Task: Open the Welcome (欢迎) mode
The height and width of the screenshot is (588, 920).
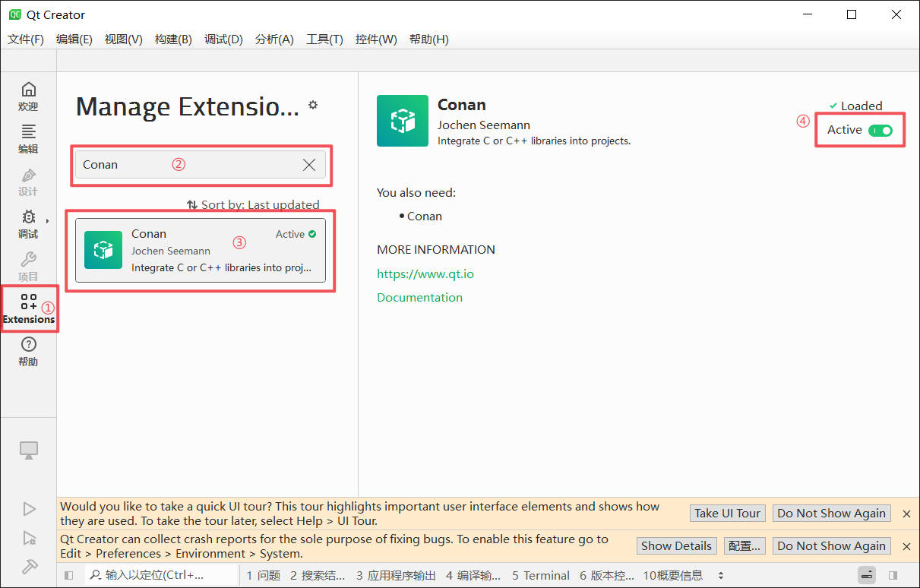Action: click(28, 96)
